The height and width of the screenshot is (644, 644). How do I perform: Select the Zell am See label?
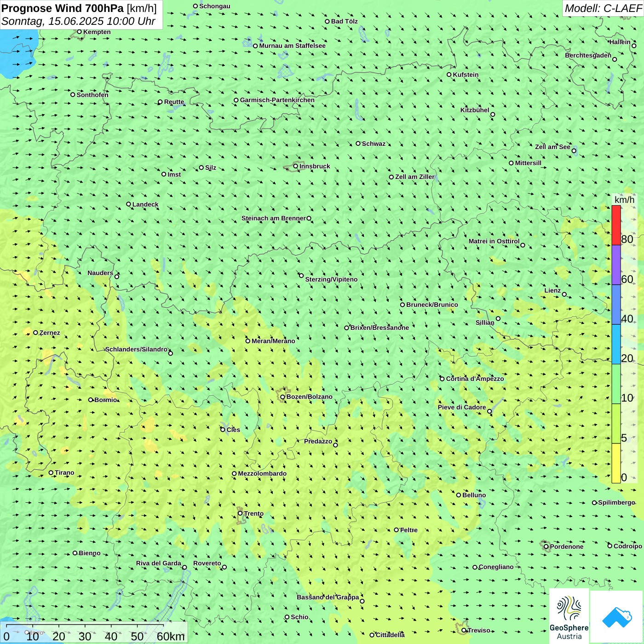[552, 147]
